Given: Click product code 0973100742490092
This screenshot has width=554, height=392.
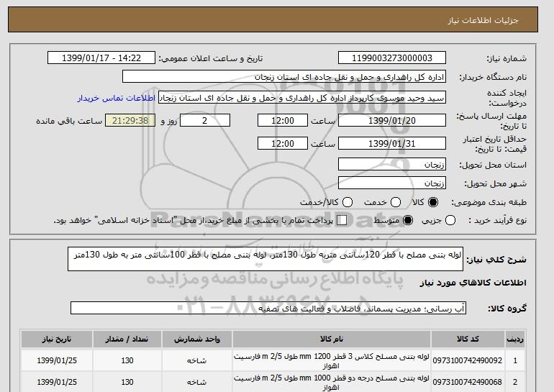Looking at the screenshot, I should pos(468,360).
